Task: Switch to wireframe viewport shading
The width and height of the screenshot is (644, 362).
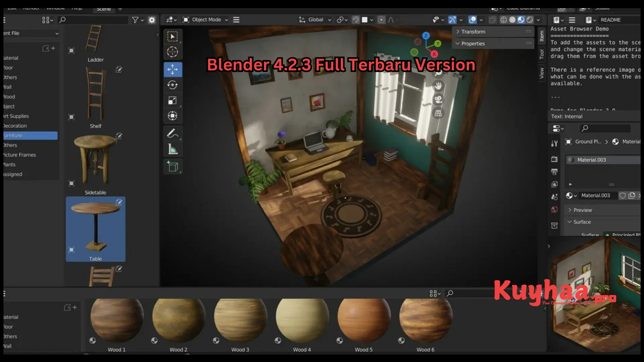Action: (504, 20)
